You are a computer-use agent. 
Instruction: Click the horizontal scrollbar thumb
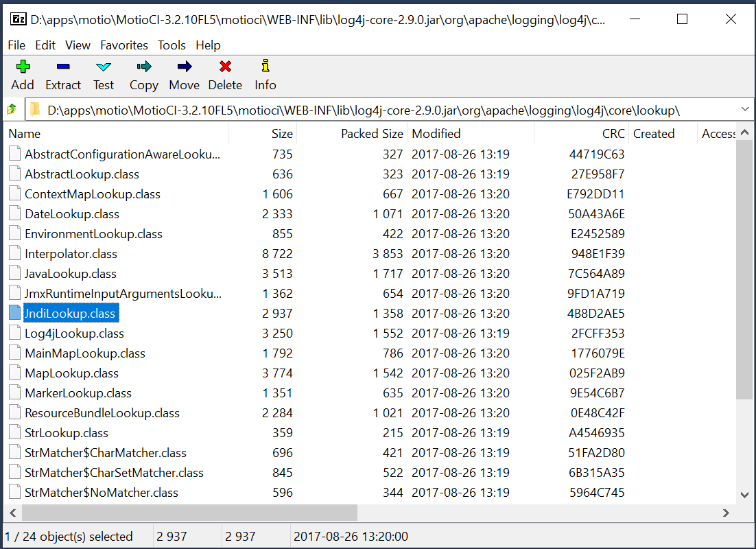click(189, 513)
